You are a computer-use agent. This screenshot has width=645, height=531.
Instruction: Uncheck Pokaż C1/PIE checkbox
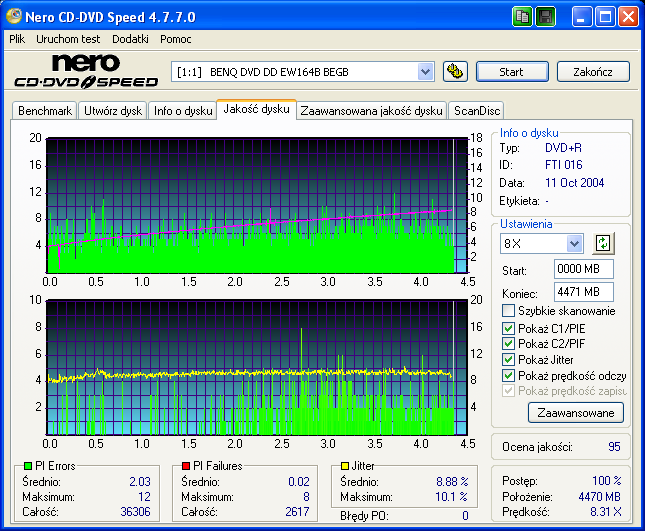pyautogui.click(x=508, y=328)
